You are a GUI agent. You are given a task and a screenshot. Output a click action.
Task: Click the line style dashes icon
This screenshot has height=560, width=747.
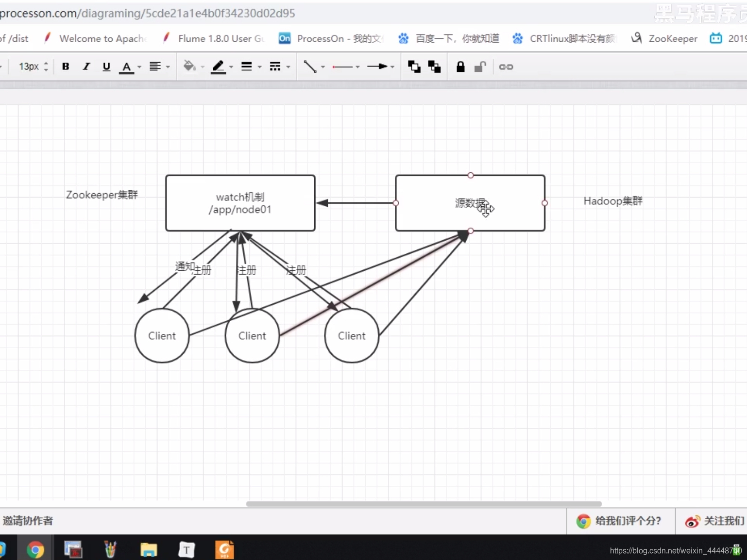pyautogui.click(x=275, y=66)
